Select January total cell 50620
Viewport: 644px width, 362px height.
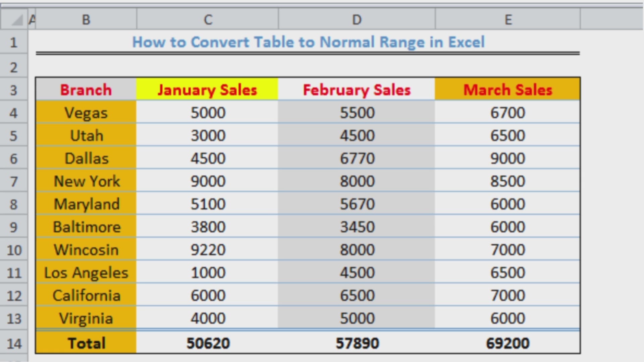[208, 343]
